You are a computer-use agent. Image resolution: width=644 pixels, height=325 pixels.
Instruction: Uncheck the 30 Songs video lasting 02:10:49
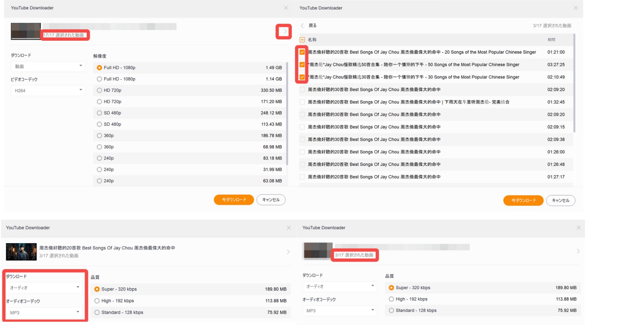tap(302, 77)
